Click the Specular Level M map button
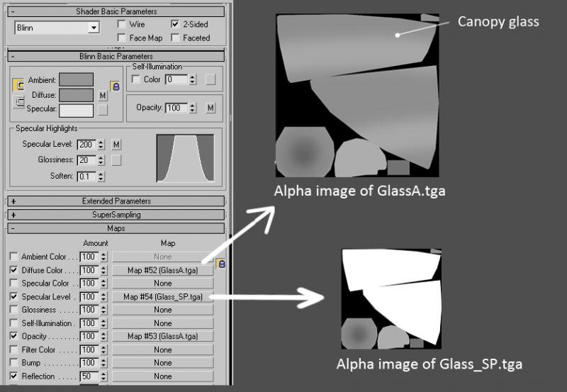 point(116,145)
